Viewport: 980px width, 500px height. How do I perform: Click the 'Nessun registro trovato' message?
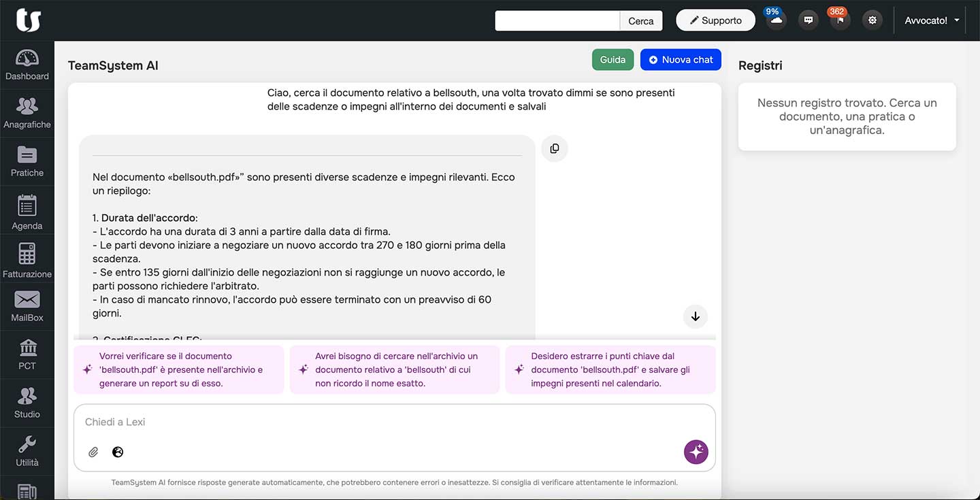click(x=847, y=116)
